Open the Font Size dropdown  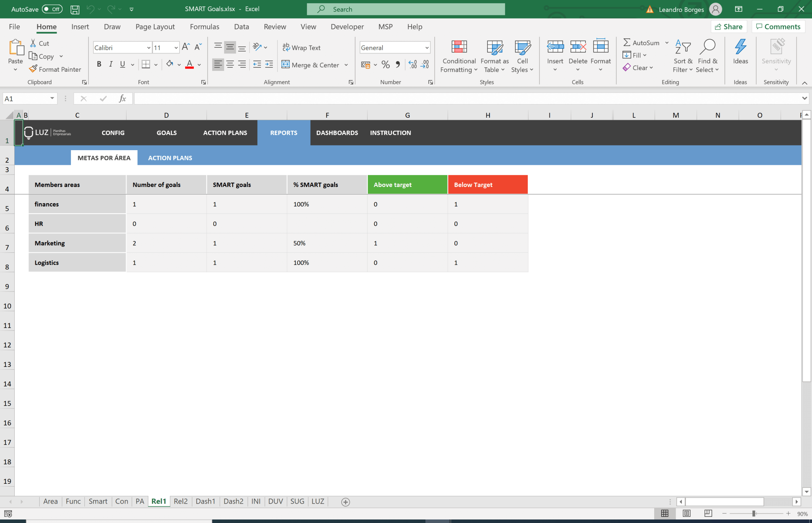click(x=176, y=47)
